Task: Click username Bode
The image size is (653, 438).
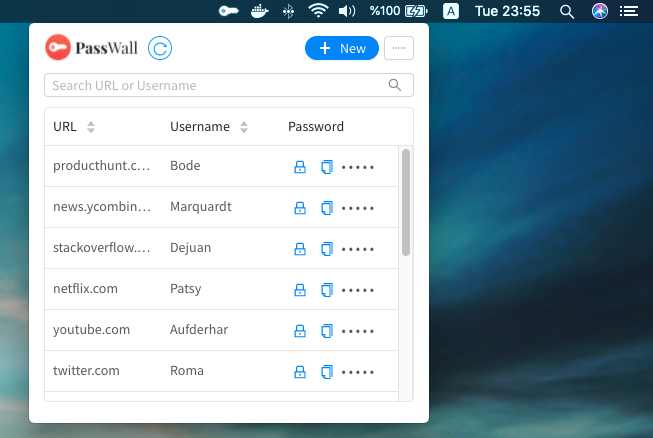Action: click(x=185, y=166)
